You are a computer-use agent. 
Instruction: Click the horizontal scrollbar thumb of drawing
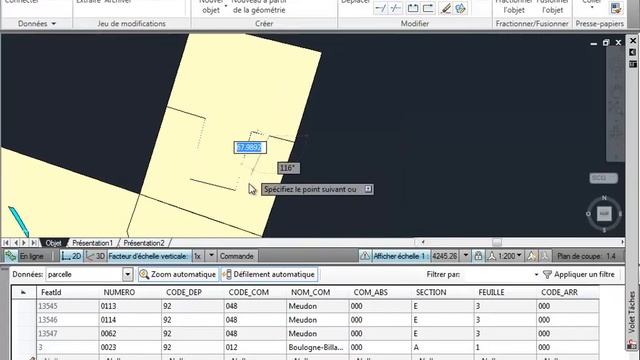[496, 242]
